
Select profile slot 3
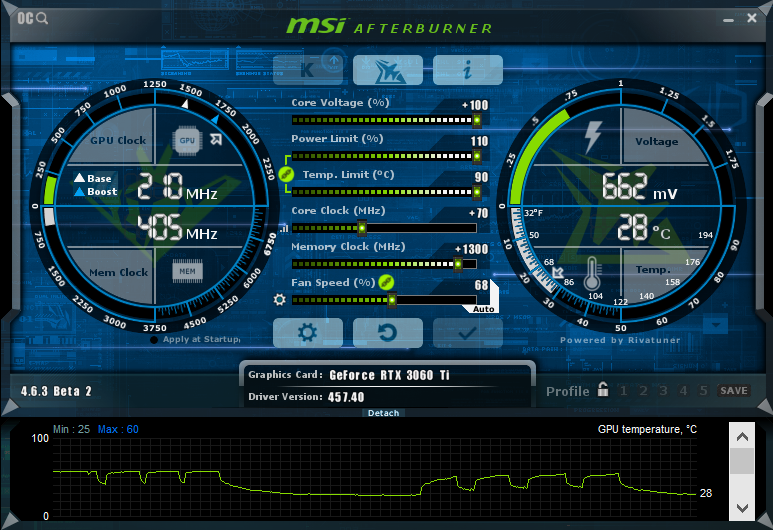pyautogui.click(x=664, y=391)
